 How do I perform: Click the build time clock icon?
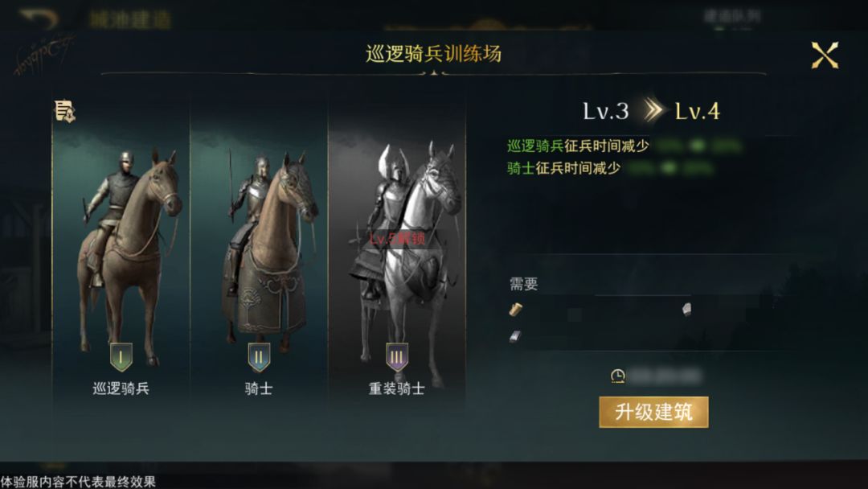point(618,376)
